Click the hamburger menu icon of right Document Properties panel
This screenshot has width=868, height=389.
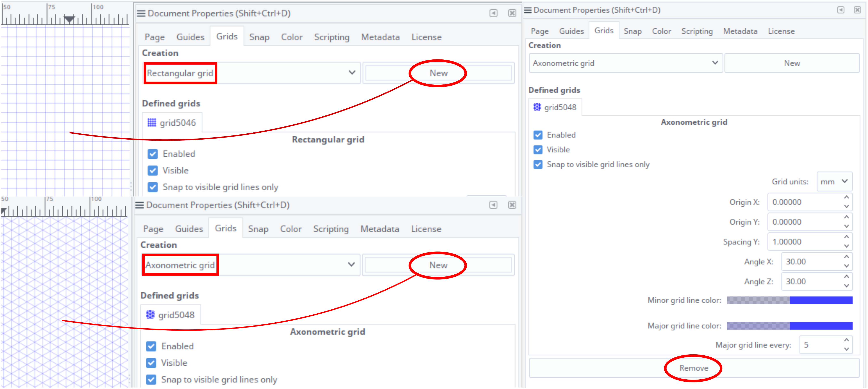(x=528, y=10)
